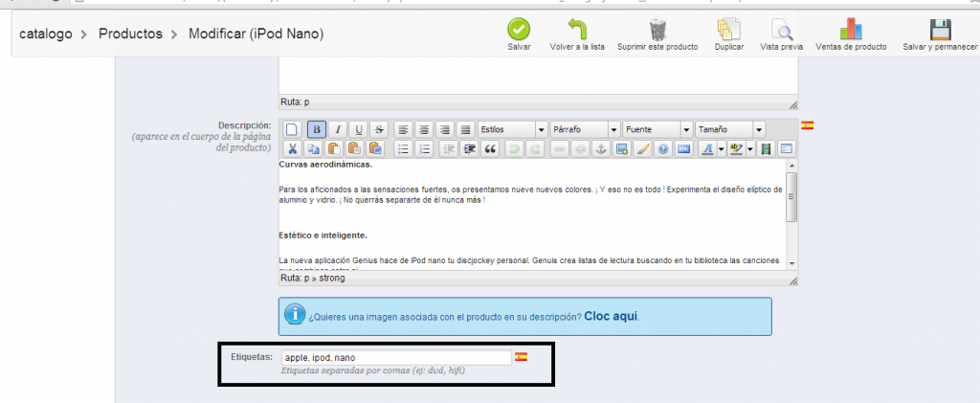Viewport: 980px width, 403px height.
Task: Click Suprimir este producto trash icon
Action: pos(657,30)
